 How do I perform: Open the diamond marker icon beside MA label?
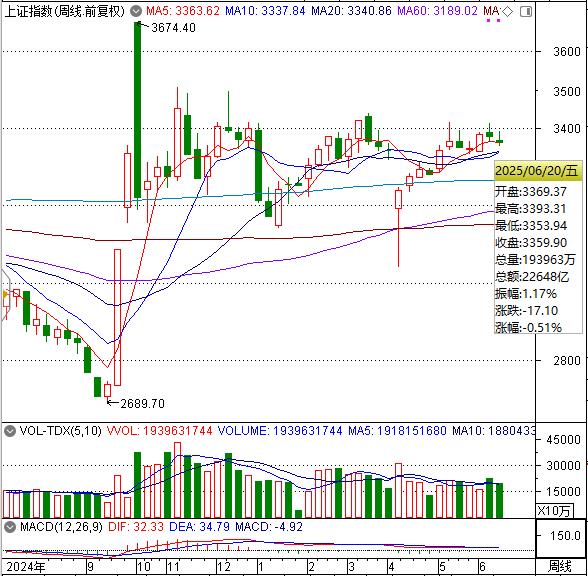pyautogui.click(x=507, y=12)
